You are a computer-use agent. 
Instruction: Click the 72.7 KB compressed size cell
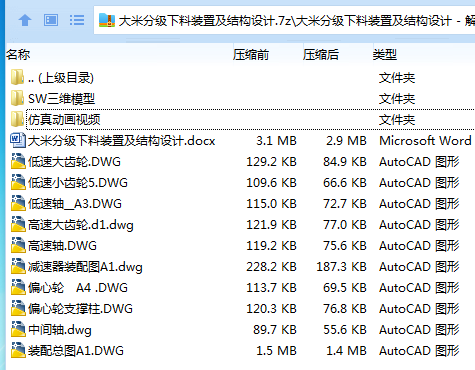pyautogui.click(x=345, y=204)
